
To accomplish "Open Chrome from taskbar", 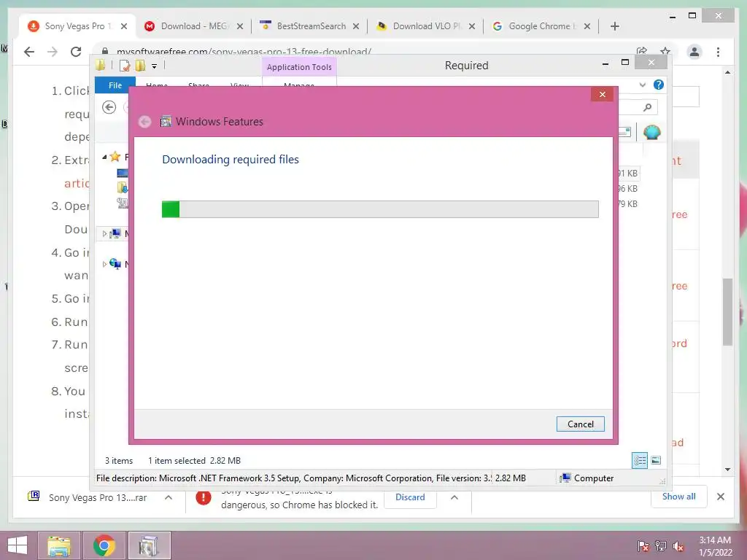I will coord(104,545).
